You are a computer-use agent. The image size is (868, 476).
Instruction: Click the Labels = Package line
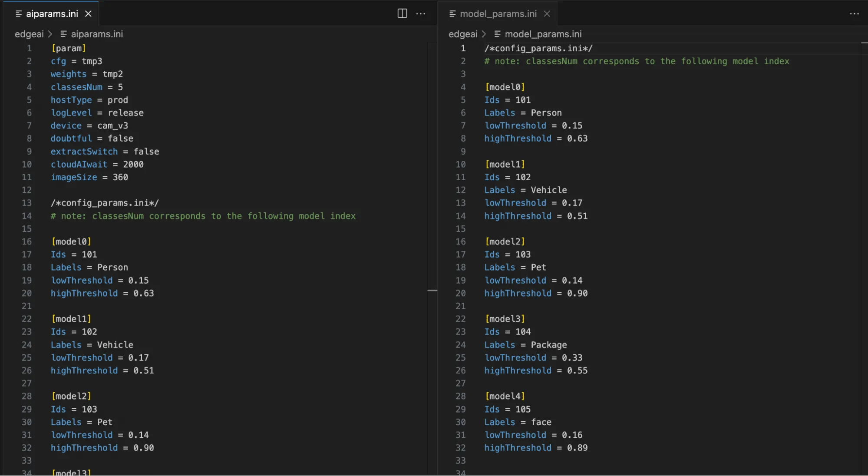525,345
